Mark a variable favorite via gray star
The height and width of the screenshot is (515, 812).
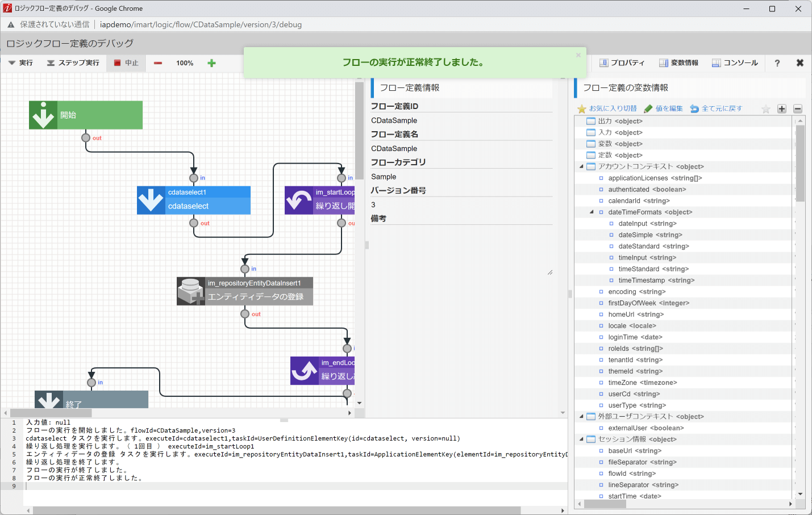[x=765, y=108]
